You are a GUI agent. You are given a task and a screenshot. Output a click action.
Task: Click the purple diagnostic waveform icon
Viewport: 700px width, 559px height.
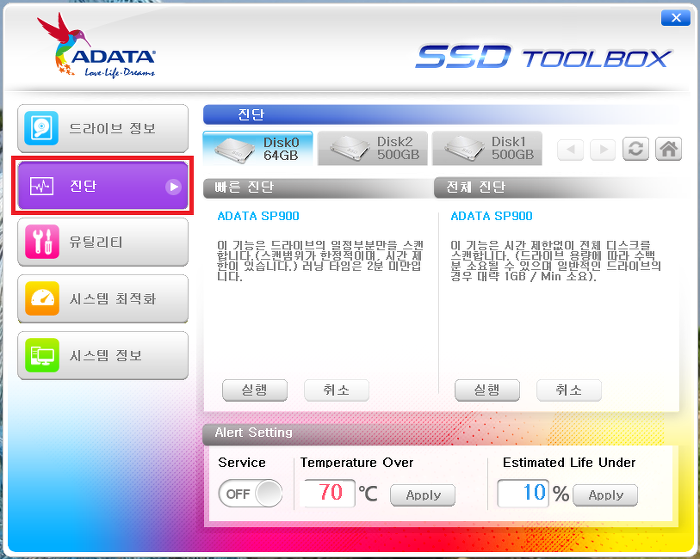coord(42,186)
